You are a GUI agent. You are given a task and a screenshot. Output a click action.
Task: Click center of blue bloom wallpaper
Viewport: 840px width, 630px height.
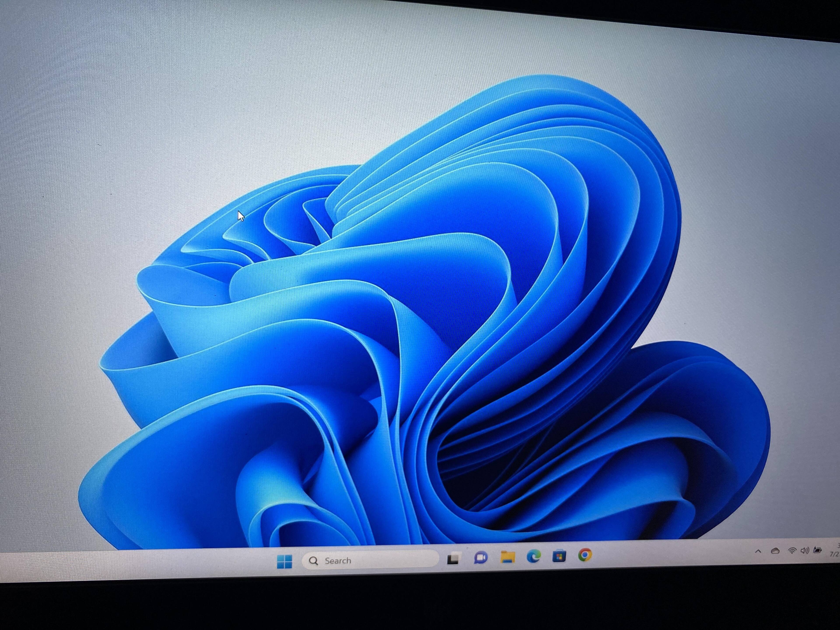437,323
